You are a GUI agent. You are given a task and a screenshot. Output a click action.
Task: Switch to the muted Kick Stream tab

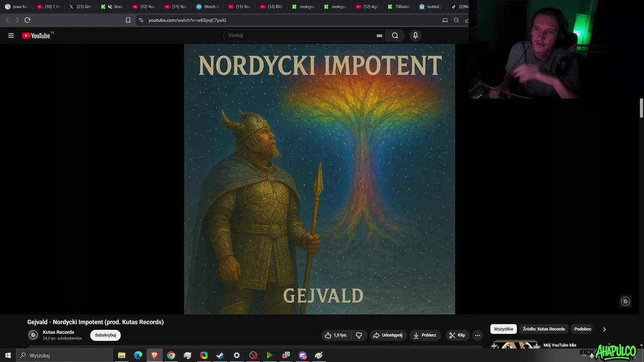[112, 7]
